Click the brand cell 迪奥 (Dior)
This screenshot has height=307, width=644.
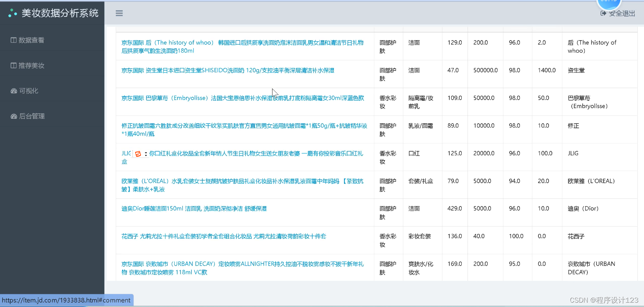[x=583, y=209]
